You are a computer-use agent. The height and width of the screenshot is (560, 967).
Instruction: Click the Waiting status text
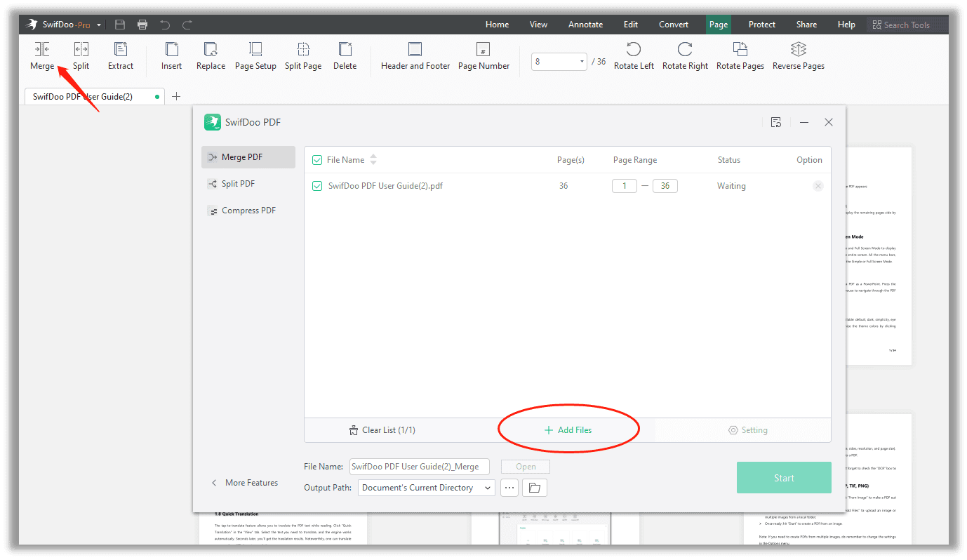tap(731, 186)
